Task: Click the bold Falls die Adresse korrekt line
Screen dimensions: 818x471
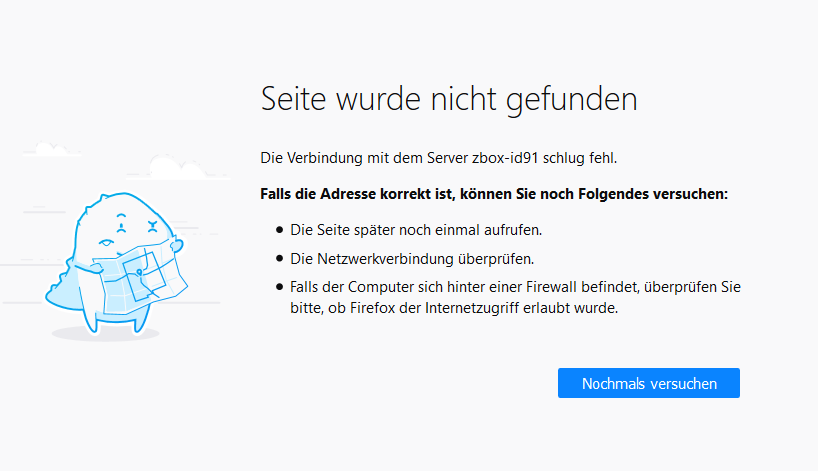Action: (494, 194)
